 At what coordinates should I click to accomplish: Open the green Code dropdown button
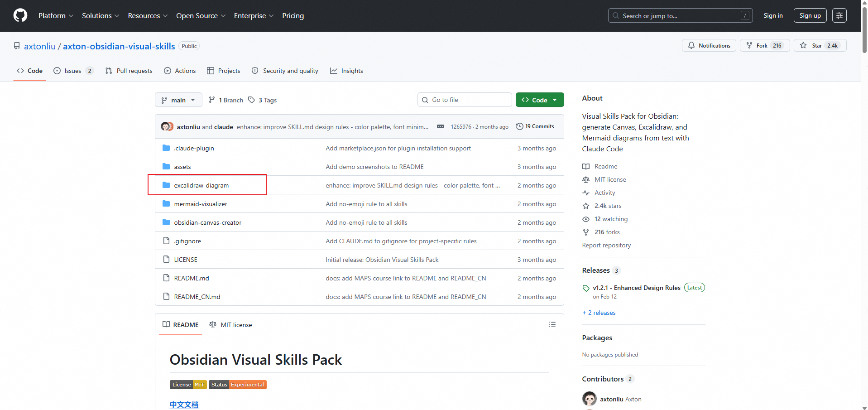[x=540, y=100]
